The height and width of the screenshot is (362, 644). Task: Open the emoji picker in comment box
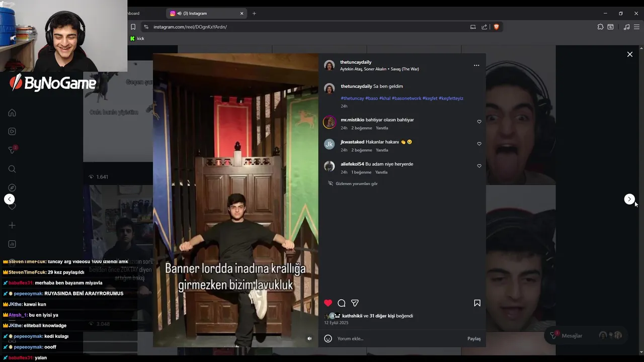pyautogui.click(x=328, y=338)
